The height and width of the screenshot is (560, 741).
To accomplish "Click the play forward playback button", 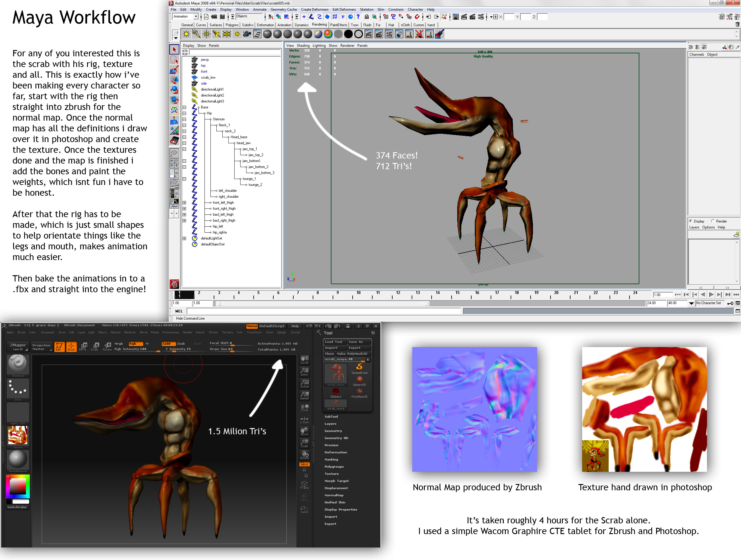I will [x=711, y=295].
